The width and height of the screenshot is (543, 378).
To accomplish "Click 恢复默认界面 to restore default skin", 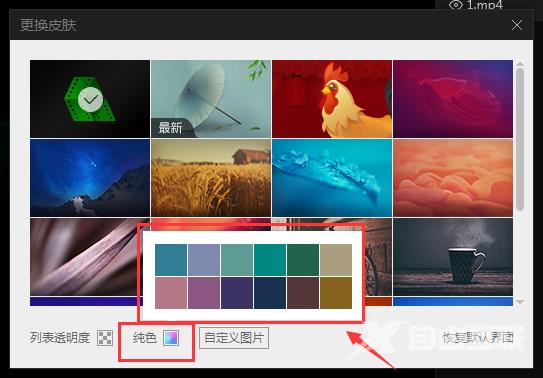I will click(x=478, y=338).
